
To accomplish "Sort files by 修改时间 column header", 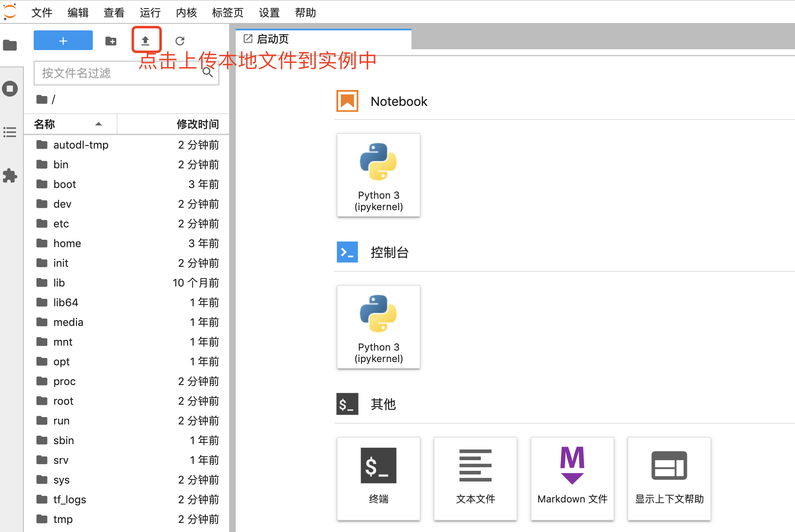I will (173, 124).
